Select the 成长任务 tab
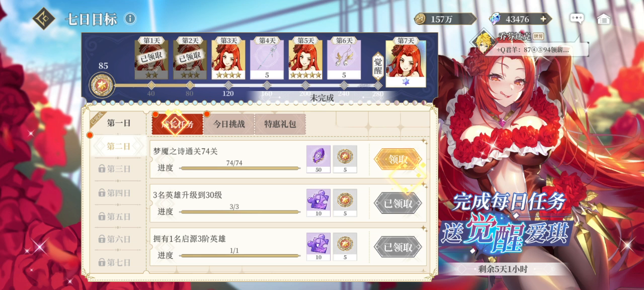The width and height of the screenshot is (644, 290). click(x=178, y=124)
